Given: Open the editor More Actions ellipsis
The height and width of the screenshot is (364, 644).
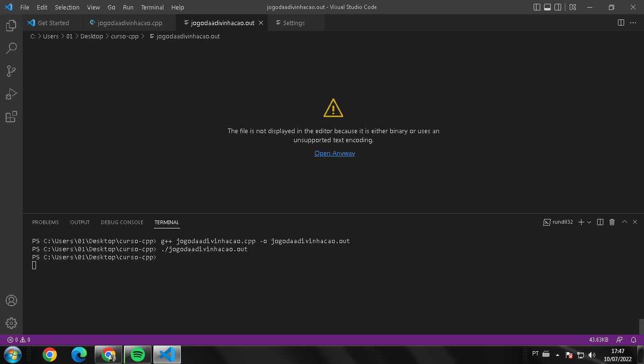Looking at the screenshot, I should (633, 23).
